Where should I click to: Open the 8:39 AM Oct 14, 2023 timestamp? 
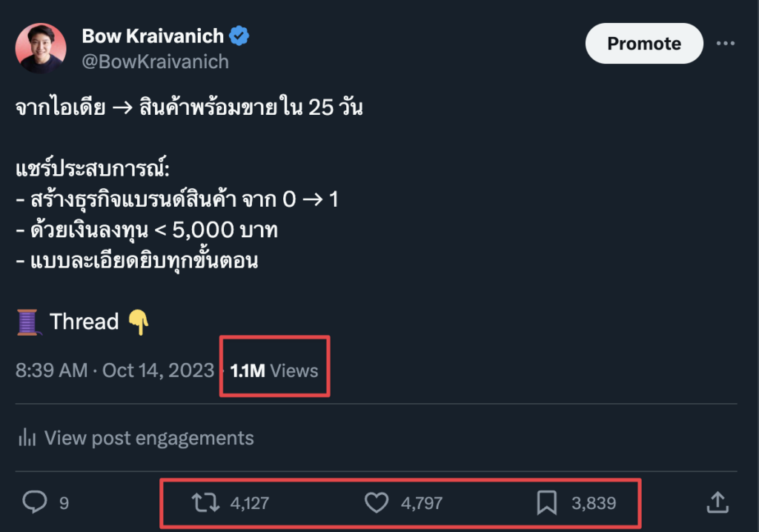point(114,370)
